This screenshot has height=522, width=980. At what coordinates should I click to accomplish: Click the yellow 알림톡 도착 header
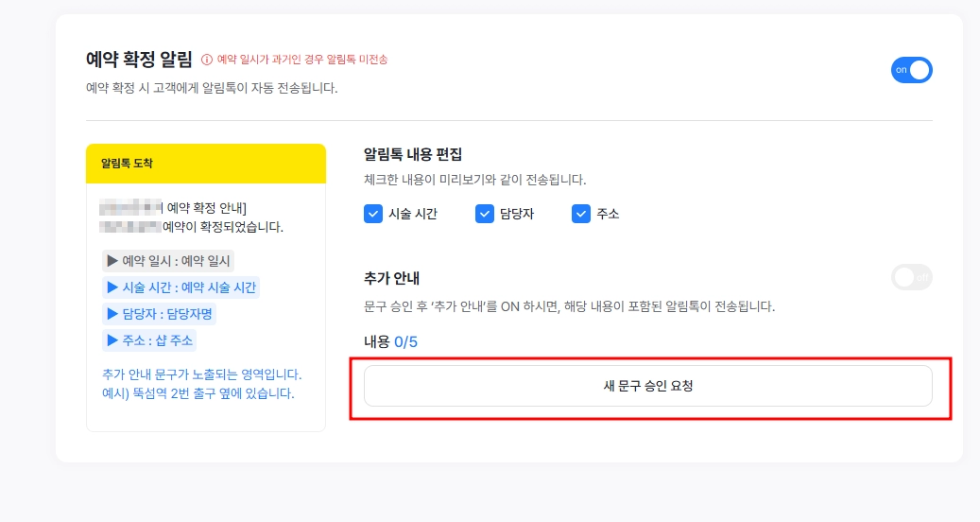[x=206, y=164]
